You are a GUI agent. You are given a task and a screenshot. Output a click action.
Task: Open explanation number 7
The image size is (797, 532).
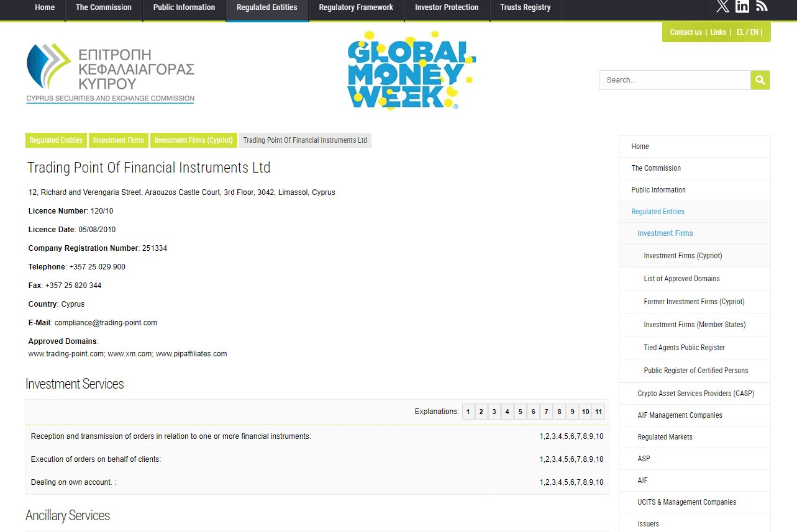tap(546, 412)
